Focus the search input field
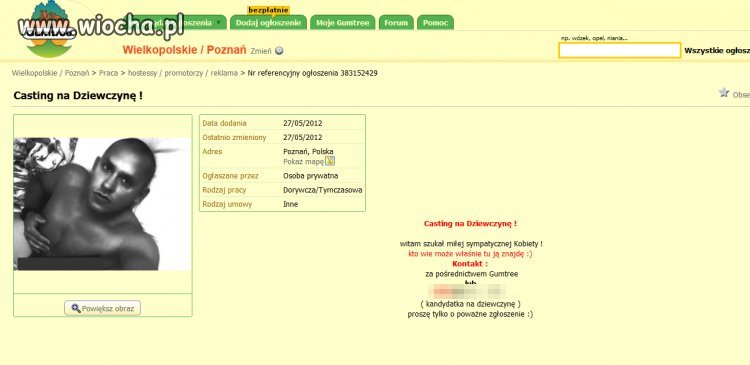This screenshot has width=750, height=365. [619, 50]
